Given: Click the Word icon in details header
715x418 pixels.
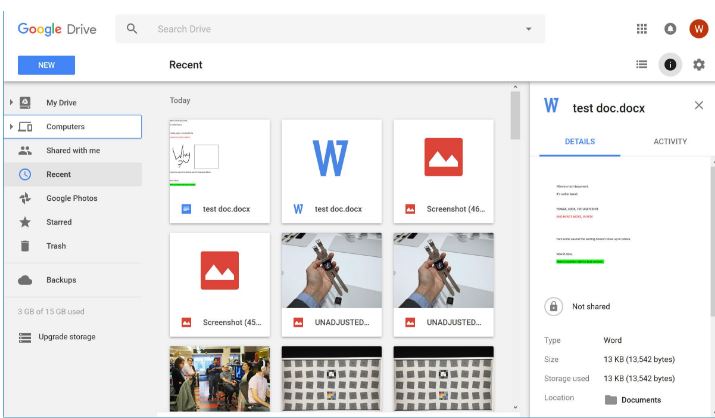Looking at the screenshot, I should [551, 105].
